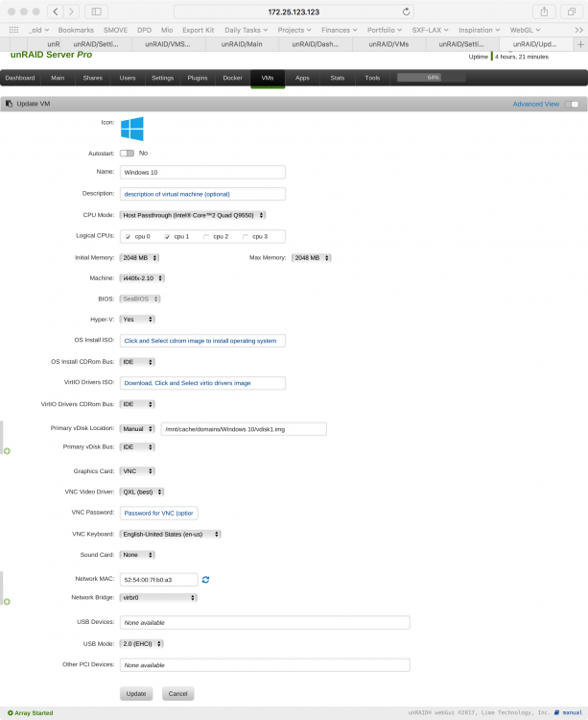Open the Dashboard menu tab
This screenshot has width=588, height=720.
click(x=20, y=78)
